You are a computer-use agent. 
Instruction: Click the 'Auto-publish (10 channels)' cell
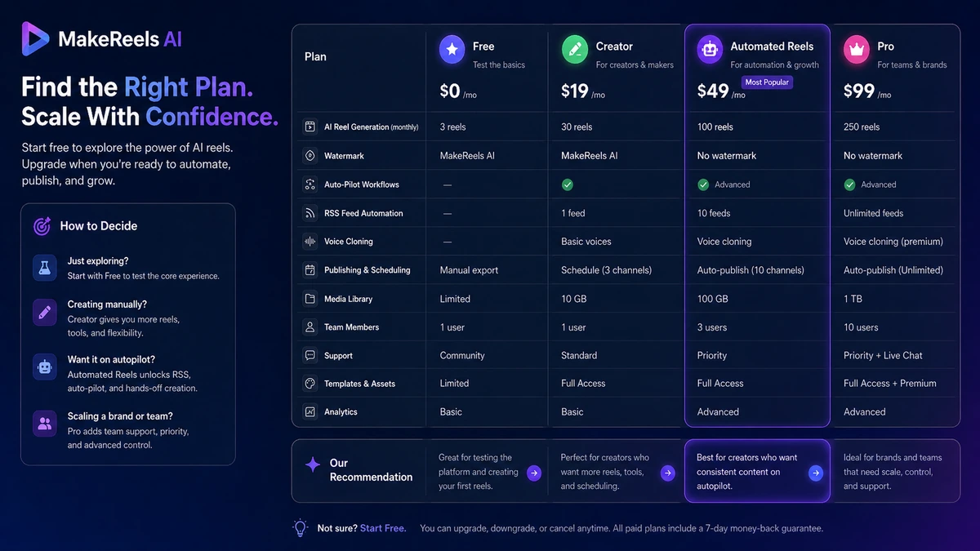coord(751,270)
